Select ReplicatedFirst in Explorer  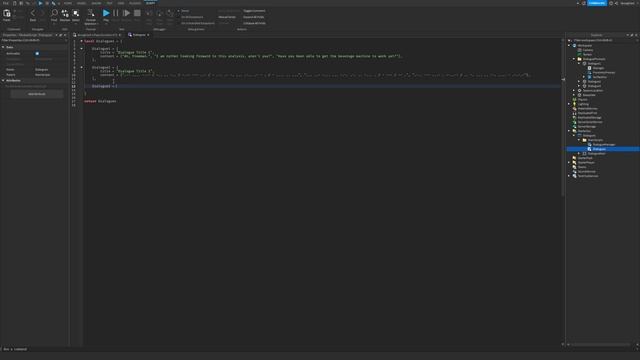(587, 113)
